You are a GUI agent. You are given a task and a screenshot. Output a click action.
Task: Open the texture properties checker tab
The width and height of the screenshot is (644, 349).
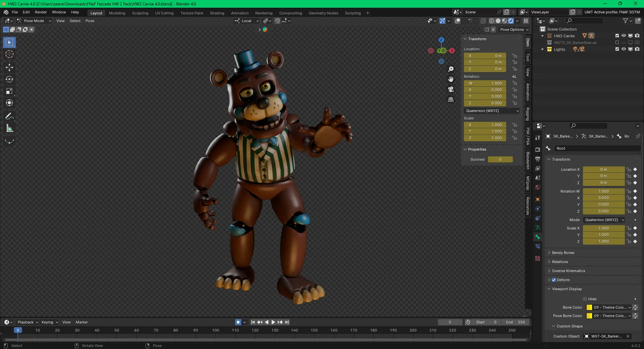tap(538, 258)
